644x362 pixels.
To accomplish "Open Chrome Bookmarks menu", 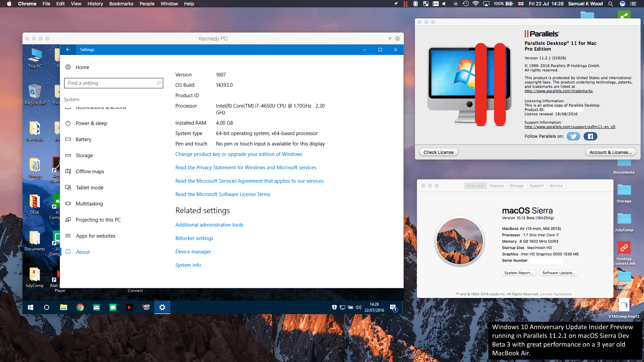I will coord(121,4).
